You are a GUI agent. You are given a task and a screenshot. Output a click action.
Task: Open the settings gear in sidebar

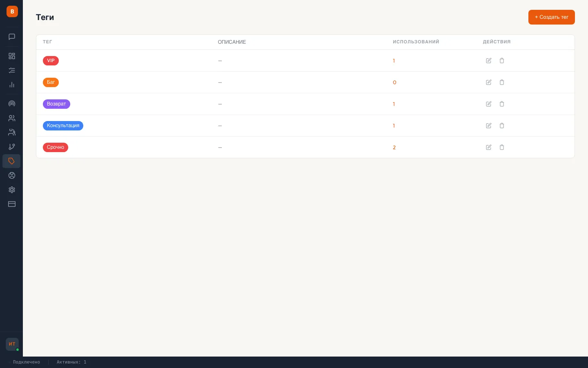coord(12,190)
